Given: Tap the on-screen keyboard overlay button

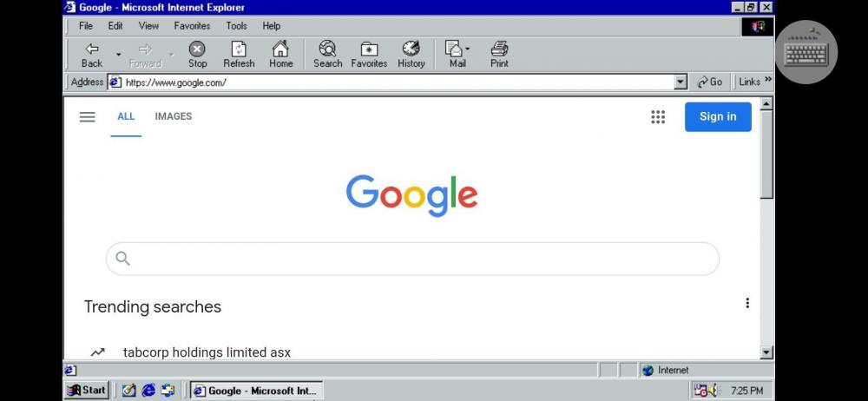Looking at the screenshot, I should 806,52.
